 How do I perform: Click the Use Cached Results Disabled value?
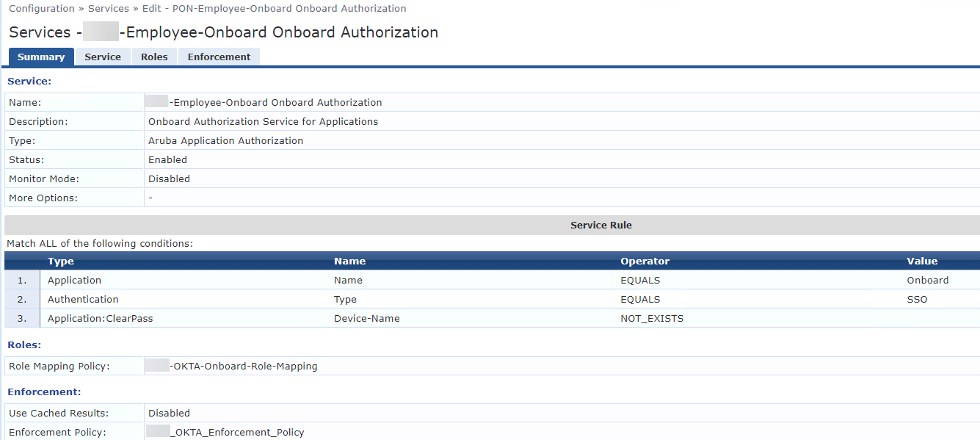tap(169, 414)
